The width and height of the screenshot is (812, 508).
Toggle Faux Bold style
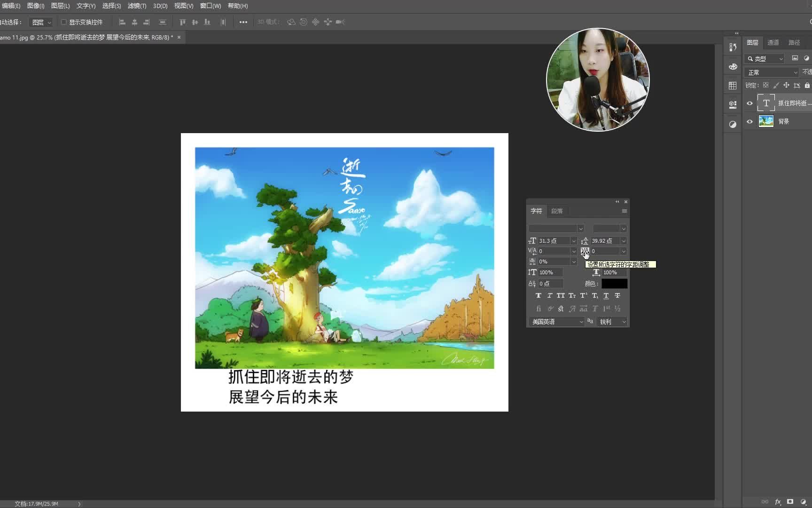(539, 295)
